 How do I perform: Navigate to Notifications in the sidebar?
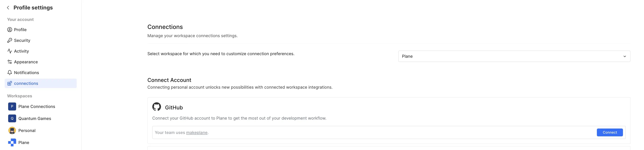(x=26, y=72)
